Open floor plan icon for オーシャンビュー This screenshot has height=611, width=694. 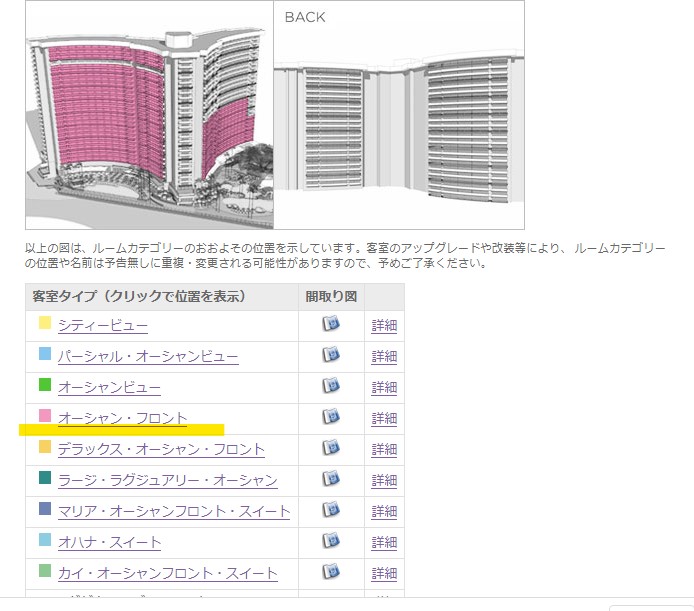point(331,386)
